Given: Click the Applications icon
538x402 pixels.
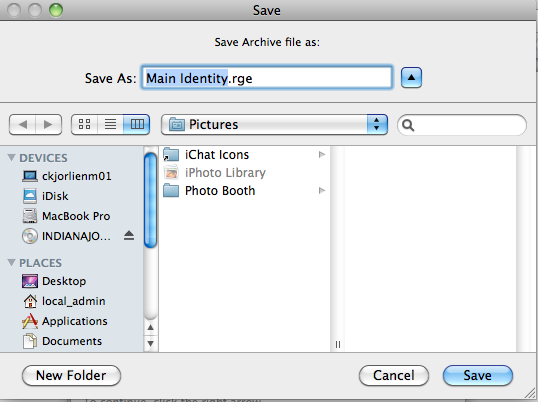Looking at the screenshot, I should coord(30,321).
